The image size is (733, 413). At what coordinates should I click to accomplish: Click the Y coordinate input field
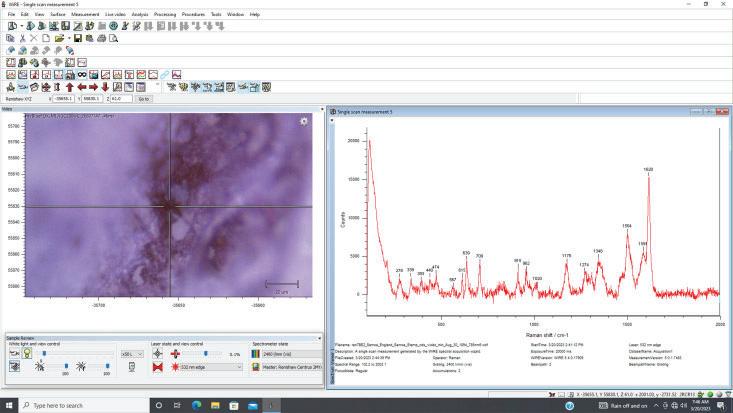92,99
